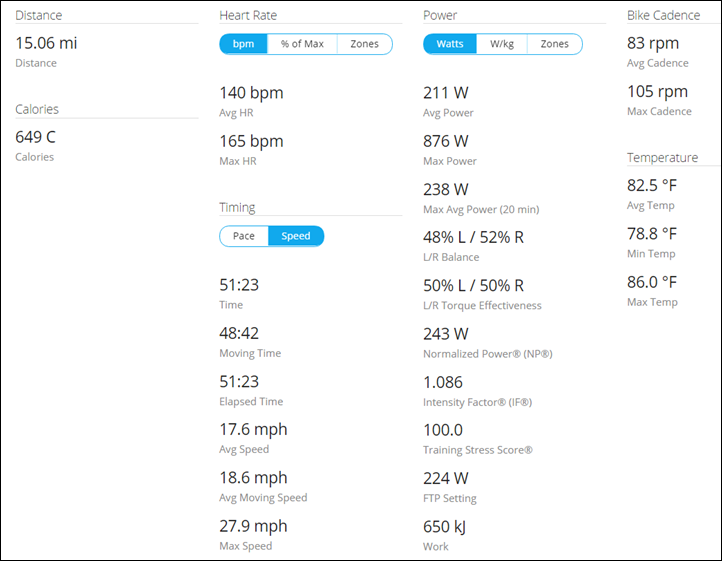Click the Training Stress Score value 100.0
This screenshot has width=722, height=561.
pos(443,429)
